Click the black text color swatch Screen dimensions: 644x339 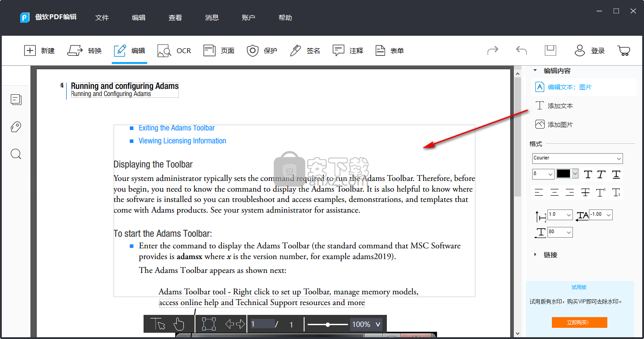tap(563, 174)
